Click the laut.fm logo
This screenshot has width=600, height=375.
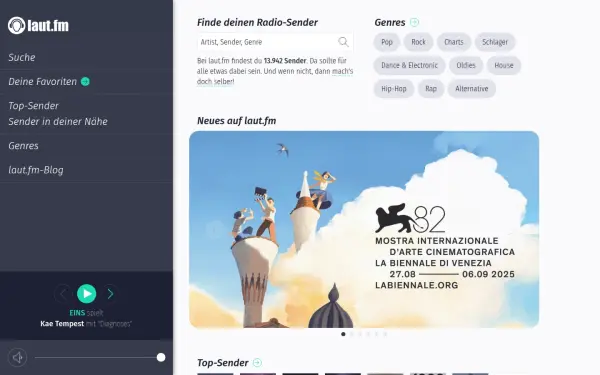click(38, 25)
